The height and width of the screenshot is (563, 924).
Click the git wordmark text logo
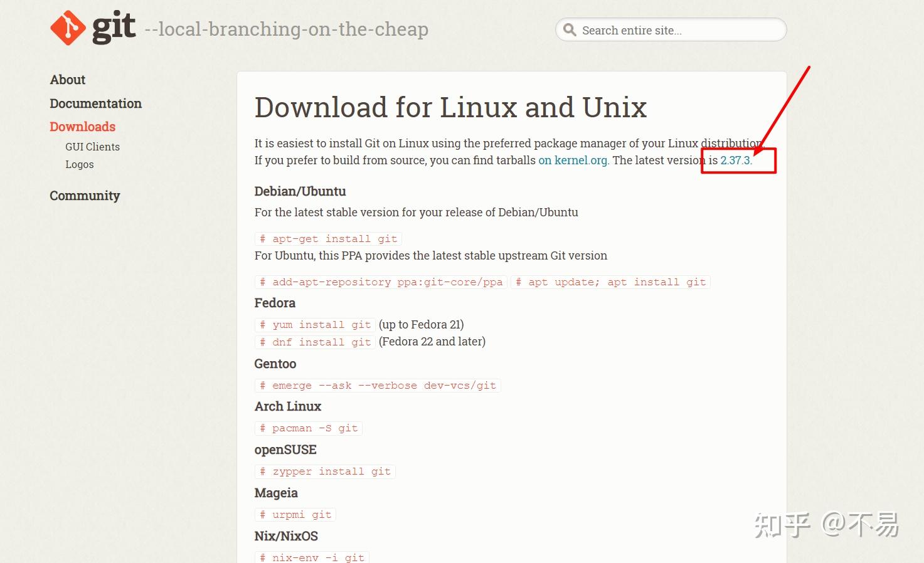point(114,28)
